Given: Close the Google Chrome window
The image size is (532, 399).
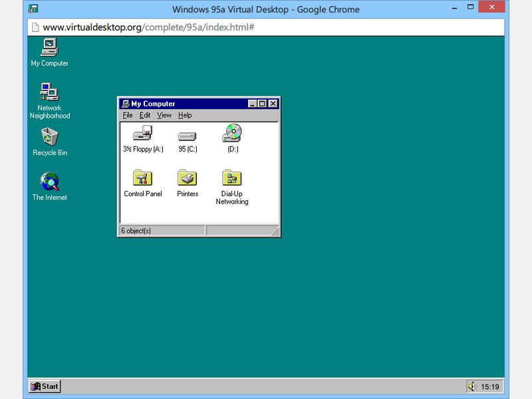Looking at the screenshot, I should click(491, 7).
